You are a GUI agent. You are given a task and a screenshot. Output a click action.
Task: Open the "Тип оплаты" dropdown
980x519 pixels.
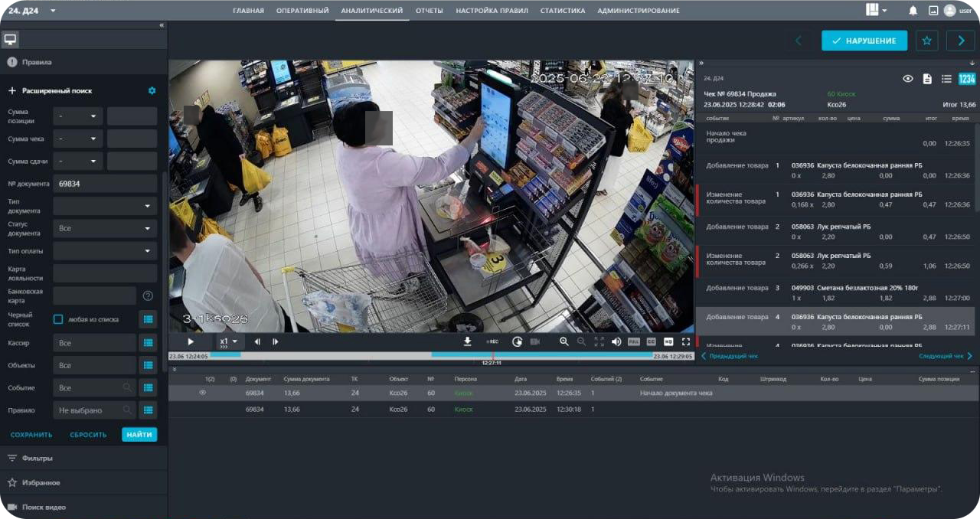(x=105, y=251)
